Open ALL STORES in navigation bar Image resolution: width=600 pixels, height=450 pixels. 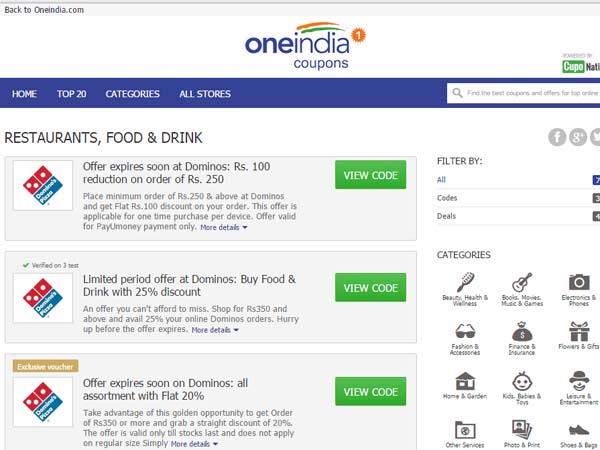205,94
